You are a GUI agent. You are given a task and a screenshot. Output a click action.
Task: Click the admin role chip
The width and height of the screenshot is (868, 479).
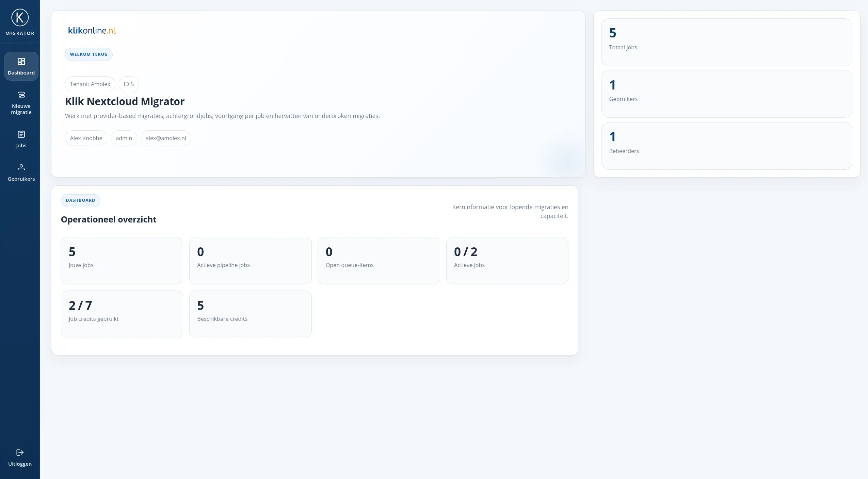(124, 138)
